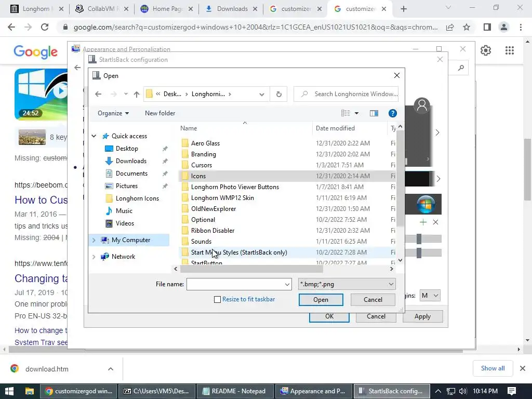Go back in the Open dialog
Viewport: 532px width, 399px height.
[x=98, y=94]
